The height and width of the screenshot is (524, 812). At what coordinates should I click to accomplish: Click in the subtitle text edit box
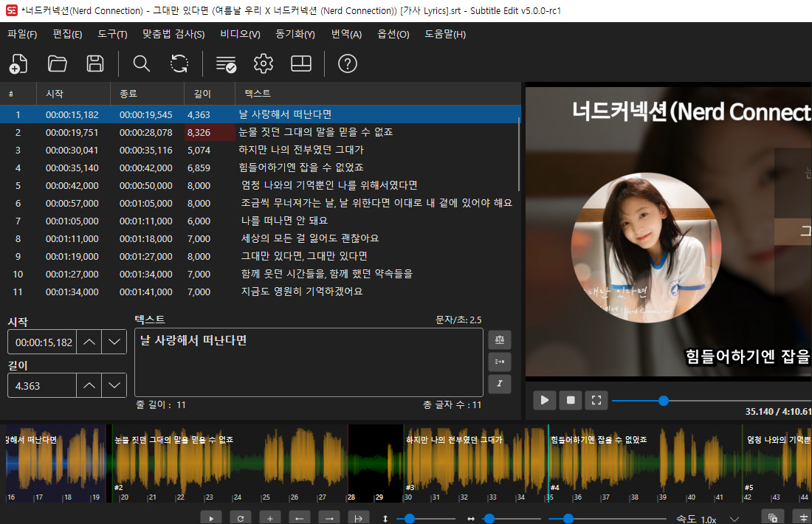click(309, 362)
